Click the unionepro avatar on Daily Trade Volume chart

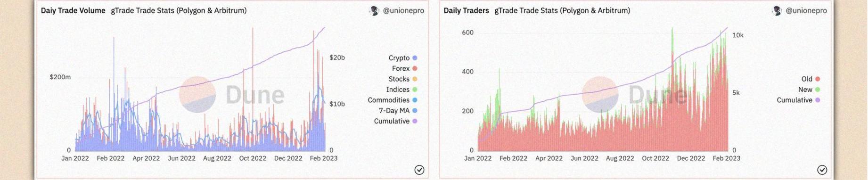click(x=374, y=10)
